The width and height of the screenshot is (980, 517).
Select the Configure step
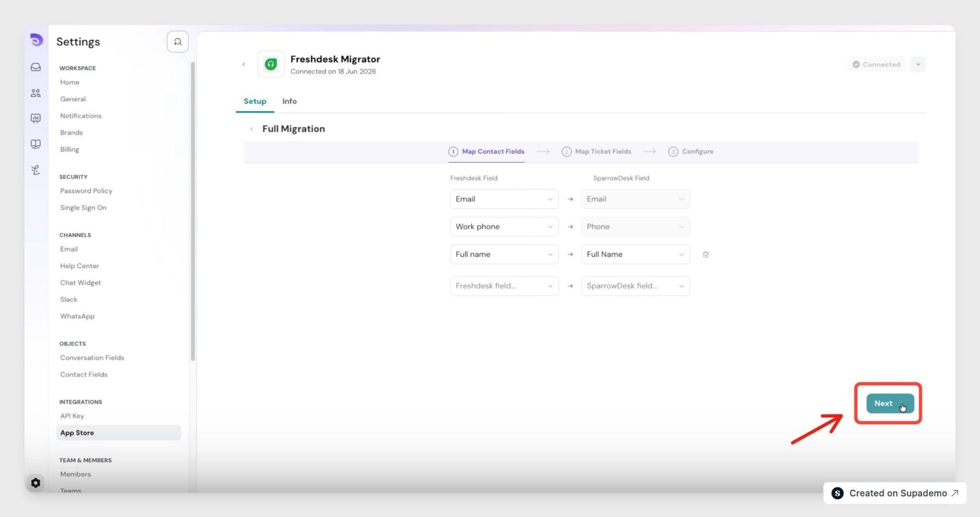pos(690,151)
